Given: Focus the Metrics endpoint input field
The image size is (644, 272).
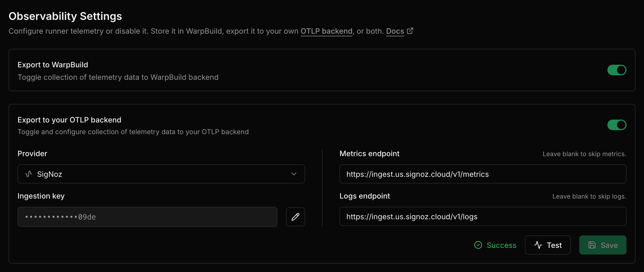Looking at the screenshot, I should [483, 174].
